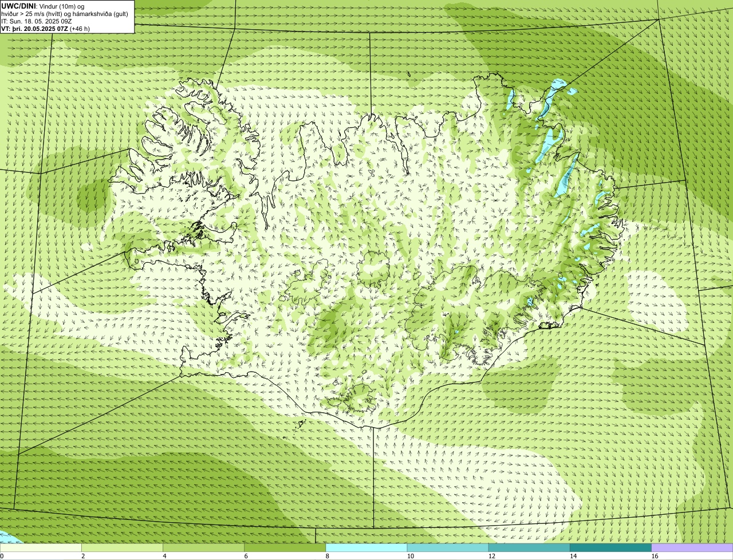Viewport: 733px width, 560px height.
Task: Click the legend scale label '4'
Action: coord(164,556)
